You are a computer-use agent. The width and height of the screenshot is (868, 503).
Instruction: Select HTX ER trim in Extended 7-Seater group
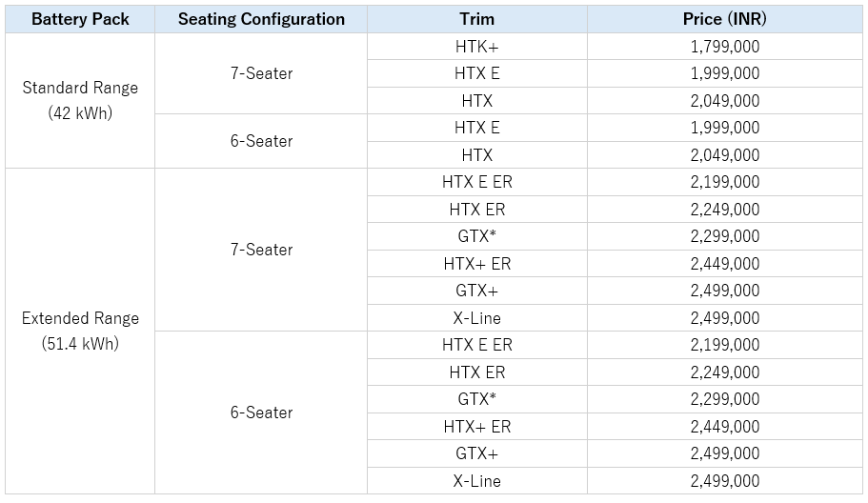pos(476,210)
